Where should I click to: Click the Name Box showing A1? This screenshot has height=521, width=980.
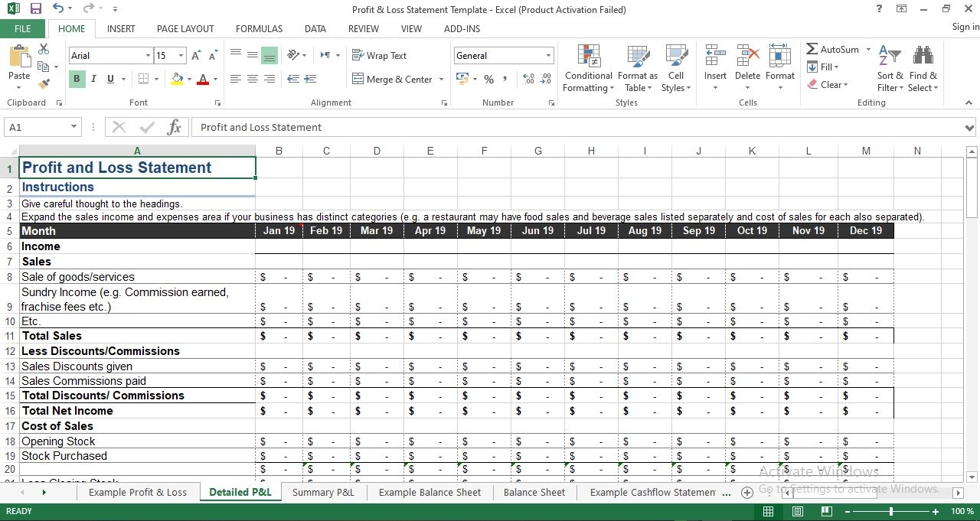(36, 127)
